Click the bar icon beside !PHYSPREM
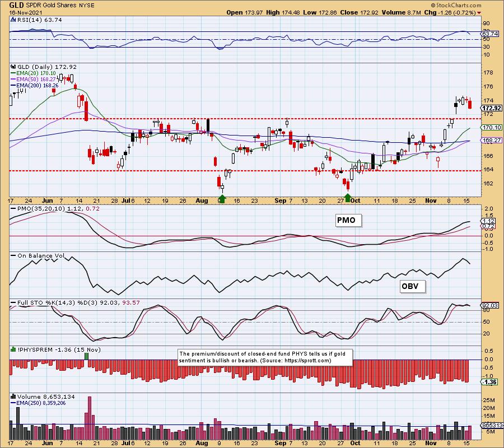 [13, 349]
